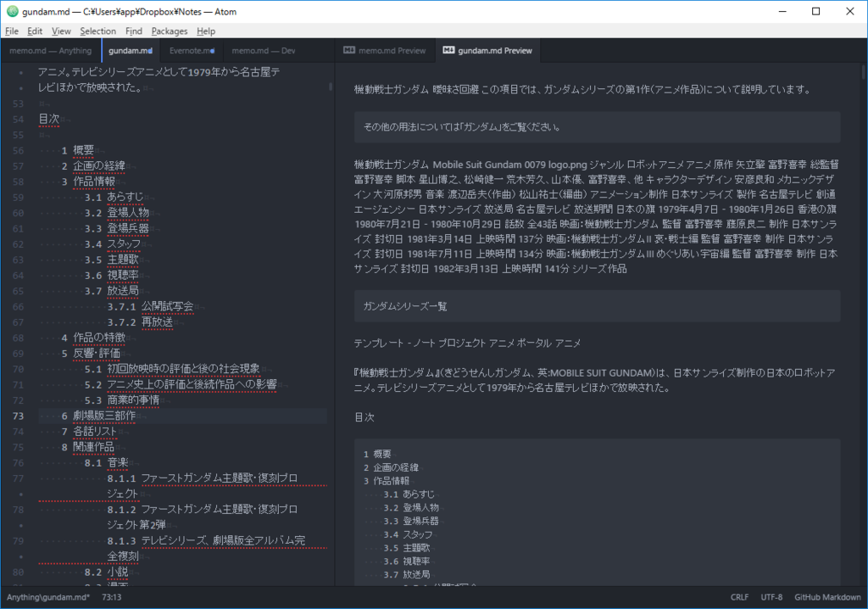Open the Packages menu
Image resolution: width=868 pixels, height=609 pixels.
coord(170,31)
